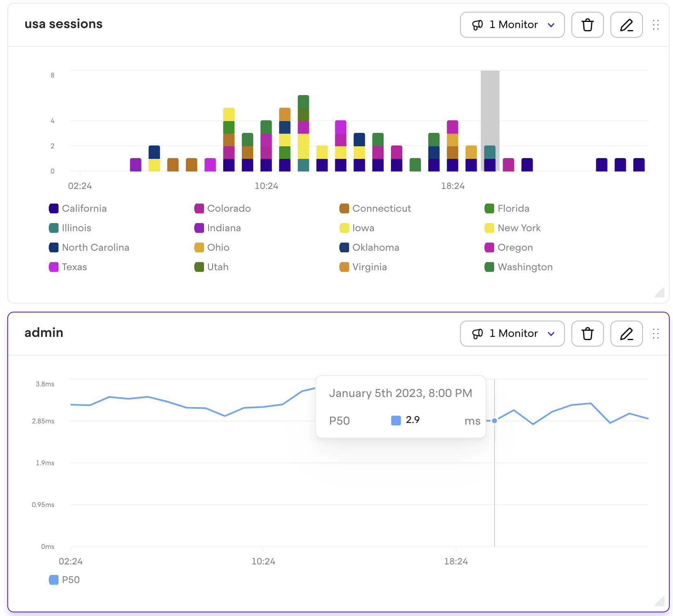This screenshot has height=616, width=673.
Task: Toggle North Carolina legend entry
Action: [95, 247]
